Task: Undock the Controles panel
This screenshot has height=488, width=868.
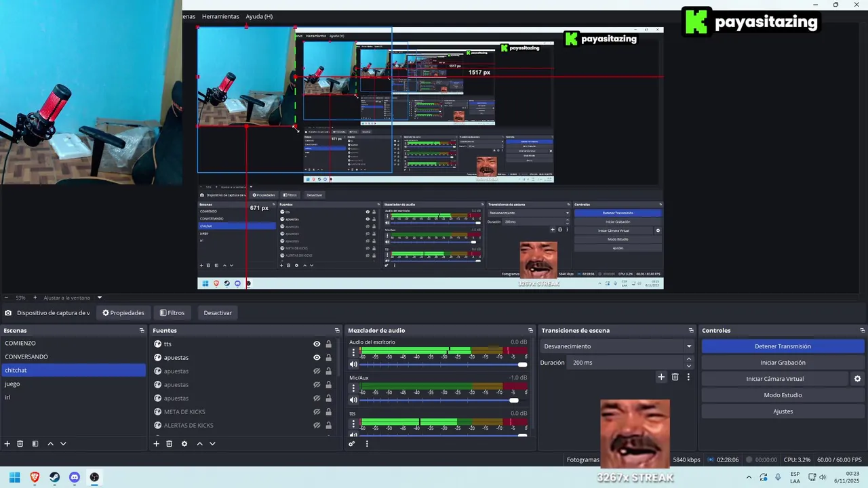Action: pyautogui.click(x=861, y=331)
